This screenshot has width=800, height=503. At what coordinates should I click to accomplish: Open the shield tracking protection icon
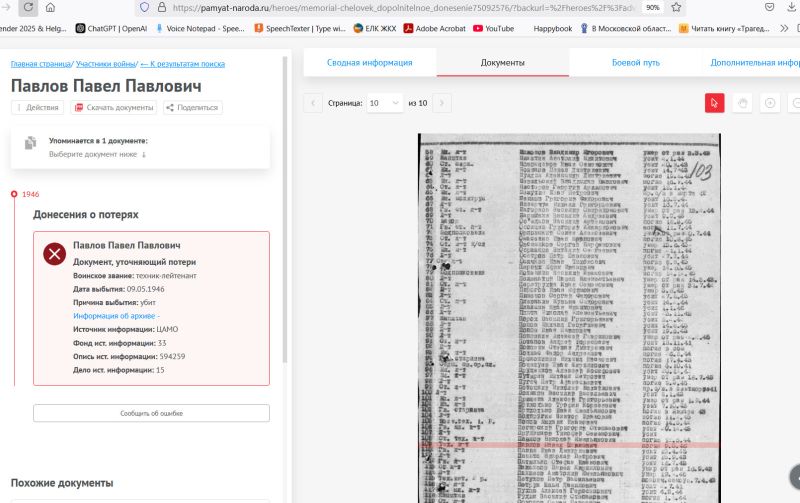pyautogui.click(x=144, y=8)
